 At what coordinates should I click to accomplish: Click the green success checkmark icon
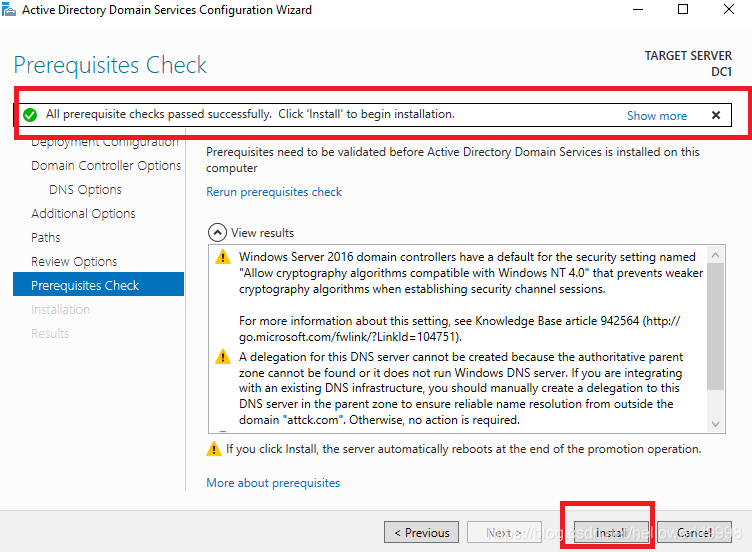tap(30, 115)
